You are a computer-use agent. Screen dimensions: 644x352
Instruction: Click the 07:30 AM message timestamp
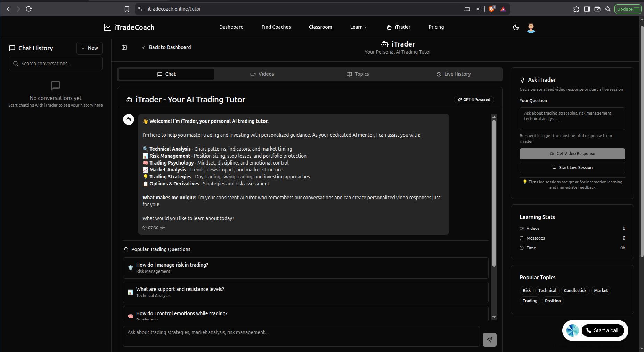coord(154,228)
